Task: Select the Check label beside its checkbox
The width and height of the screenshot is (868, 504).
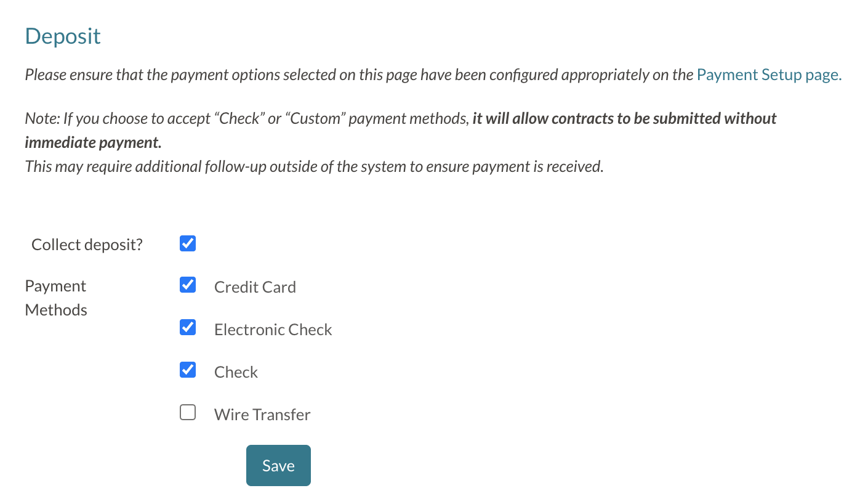Action: pyautogui.click(x=236, y=372)
